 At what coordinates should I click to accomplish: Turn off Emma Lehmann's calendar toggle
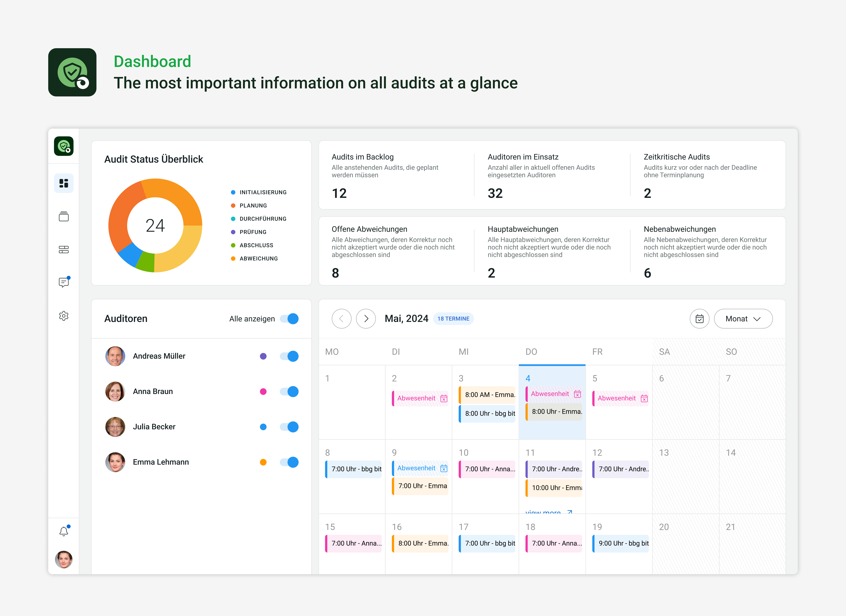[289, 462]
